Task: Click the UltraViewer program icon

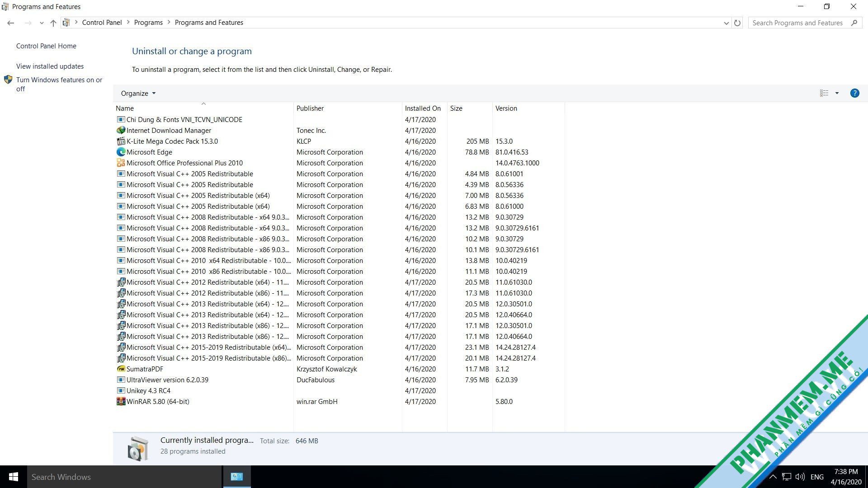Action: click(121, 380)
